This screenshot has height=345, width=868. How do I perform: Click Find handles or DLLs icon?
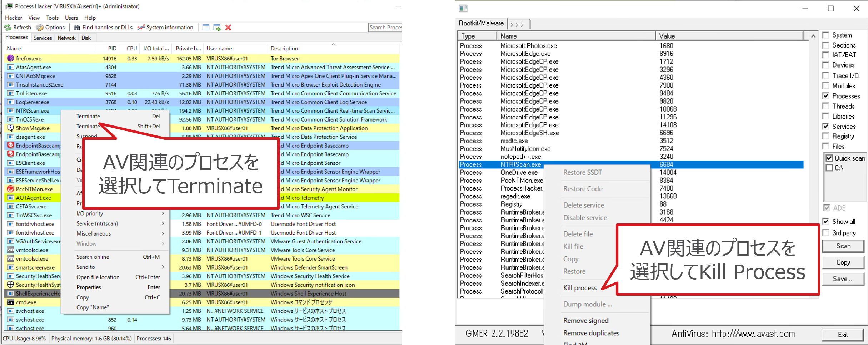click(x=77, y=28)
